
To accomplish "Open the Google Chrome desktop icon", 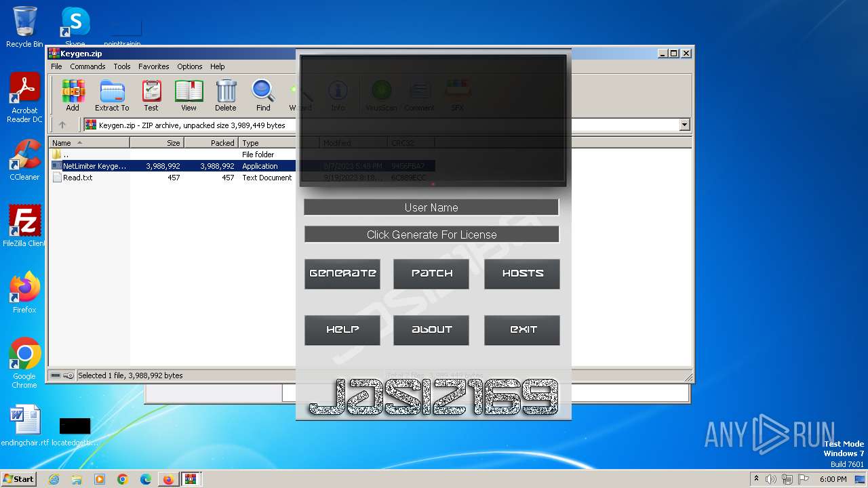I will click(x=24, y=363).
